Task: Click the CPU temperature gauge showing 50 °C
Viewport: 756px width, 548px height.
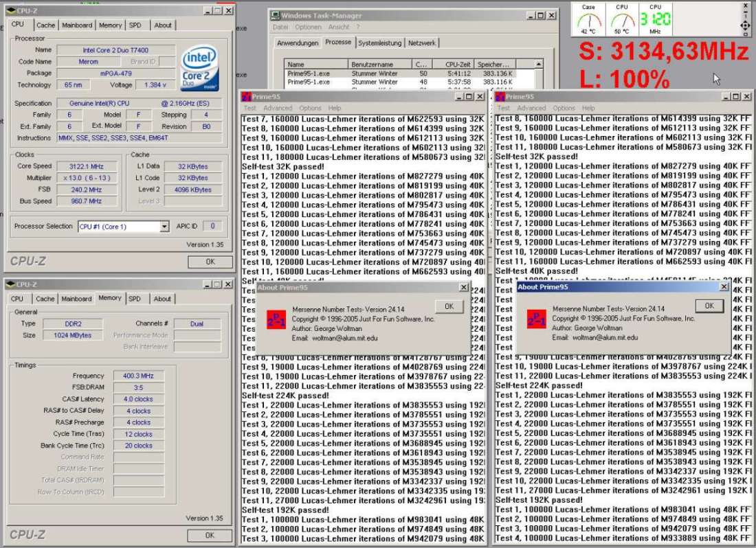Action: 622,20
